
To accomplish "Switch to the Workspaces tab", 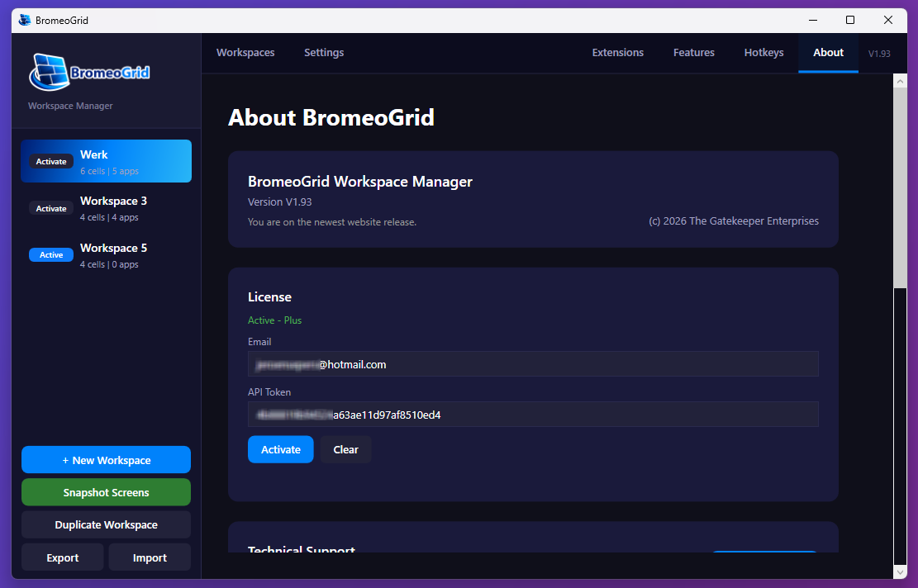I will [x=245, y=52].
